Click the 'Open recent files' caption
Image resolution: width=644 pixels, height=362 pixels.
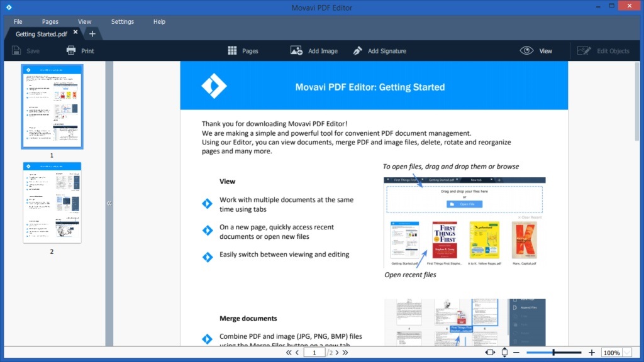[x=410, y=275]
